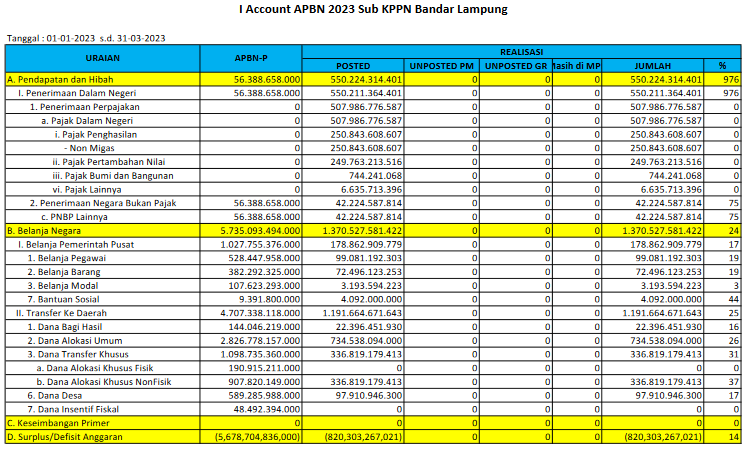Image resolution: width=748 pixels, height=451 pixels.
Task: Select APBN-P value 528.447.958.000
Action: click(x=264, y=258)
